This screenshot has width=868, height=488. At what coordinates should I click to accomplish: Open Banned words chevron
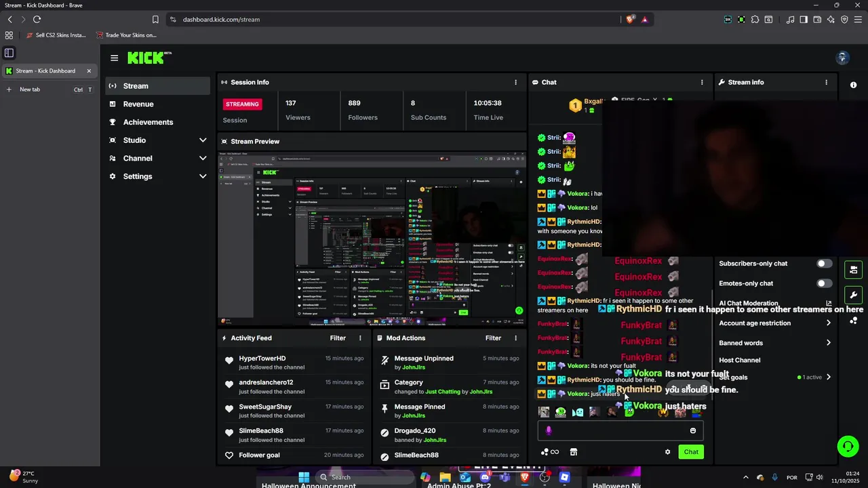click(828, 343)
